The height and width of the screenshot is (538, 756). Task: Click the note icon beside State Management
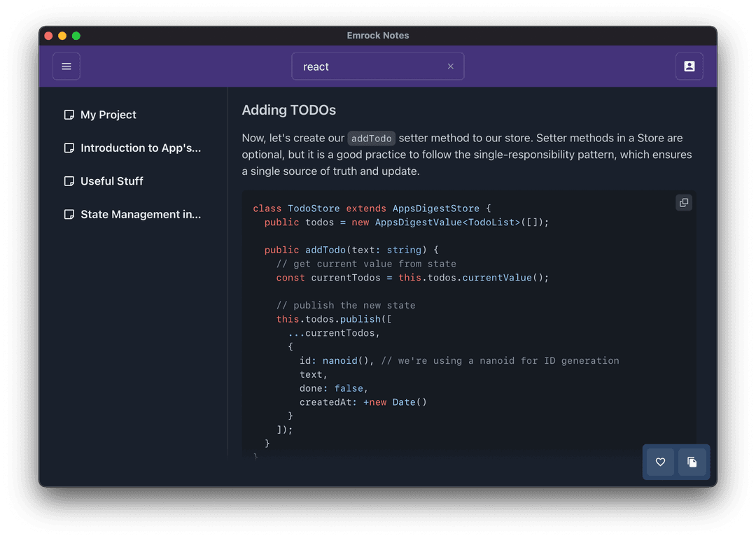point(69,214)
